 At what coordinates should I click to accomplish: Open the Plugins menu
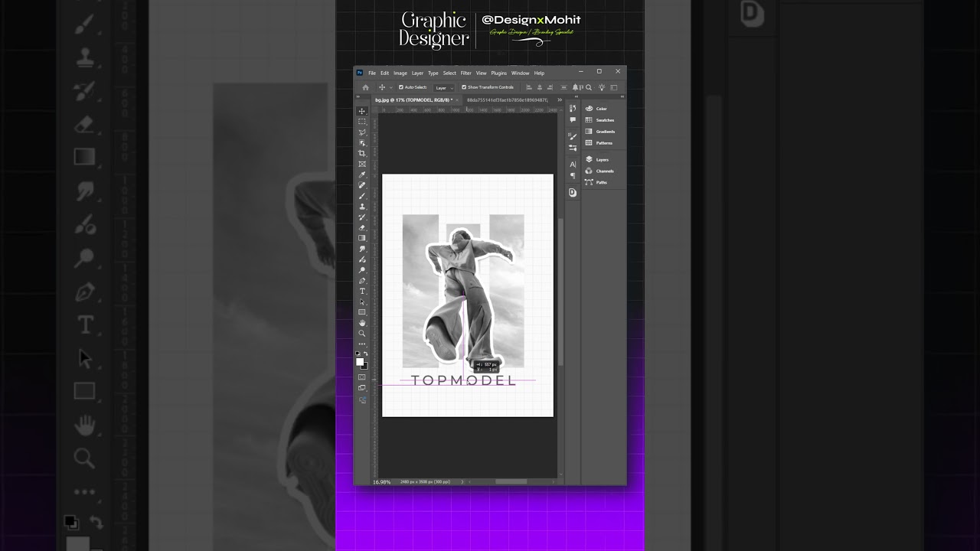click(x=499, y=73)
